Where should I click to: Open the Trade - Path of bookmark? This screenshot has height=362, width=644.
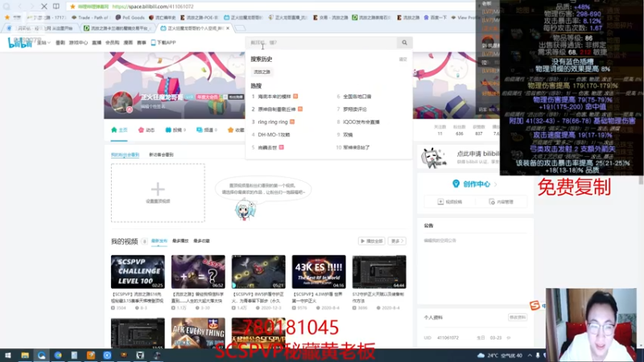90,18
